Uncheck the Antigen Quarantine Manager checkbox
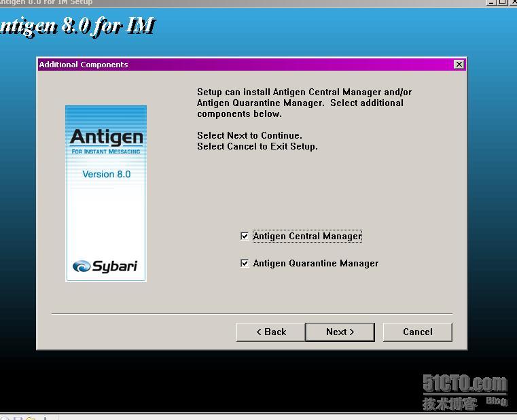Viewport: 517px width, 420px height. point(245,263)
